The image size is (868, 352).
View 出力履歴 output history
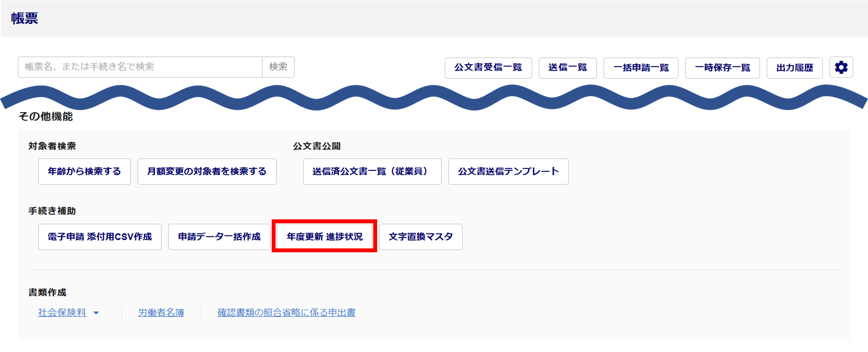coord(794,68)
